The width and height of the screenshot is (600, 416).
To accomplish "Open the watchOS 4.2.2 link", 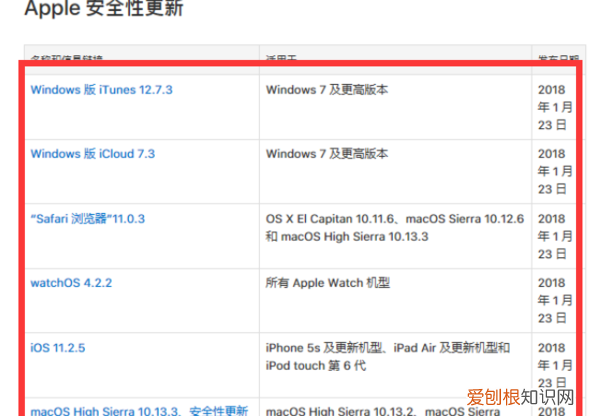I will coord(71,283).
